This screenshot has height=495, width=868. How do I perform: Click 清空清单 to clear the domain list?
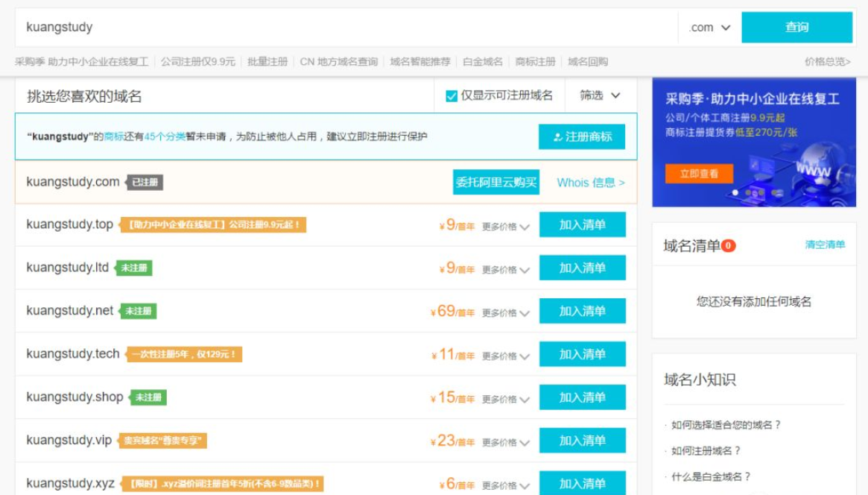click(825, 245)
